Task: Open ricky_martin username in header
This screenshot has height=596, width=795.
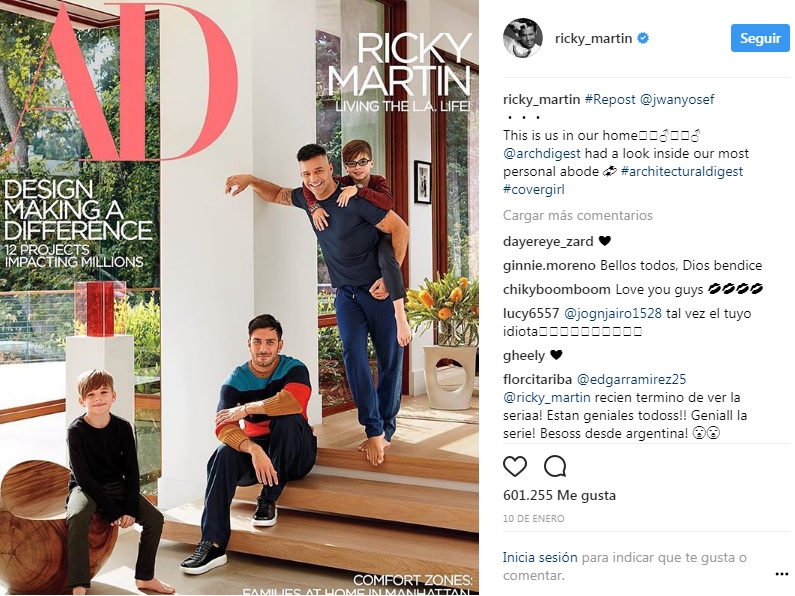Action: 593,38
